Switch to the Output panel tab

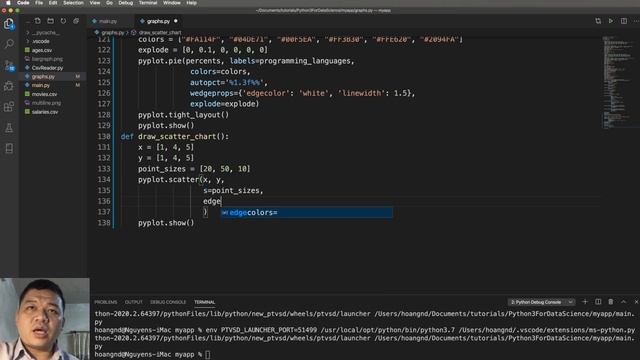click(x=133, y=302)
